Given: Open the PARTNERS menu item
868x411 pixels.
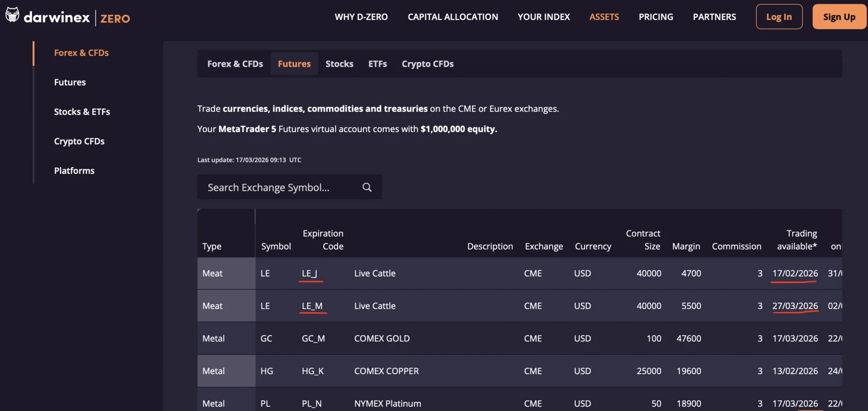Looking at the screenshot, I should [x=714, y=17].
